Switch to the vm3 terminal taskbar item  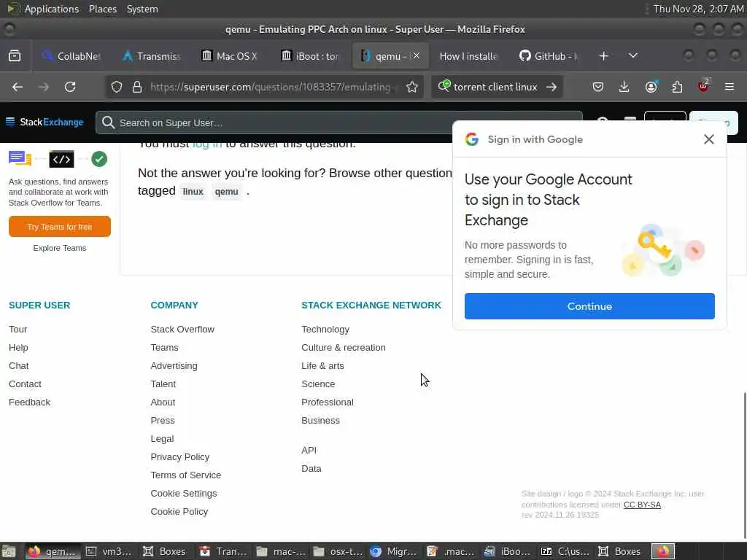(x=108, y=551)
